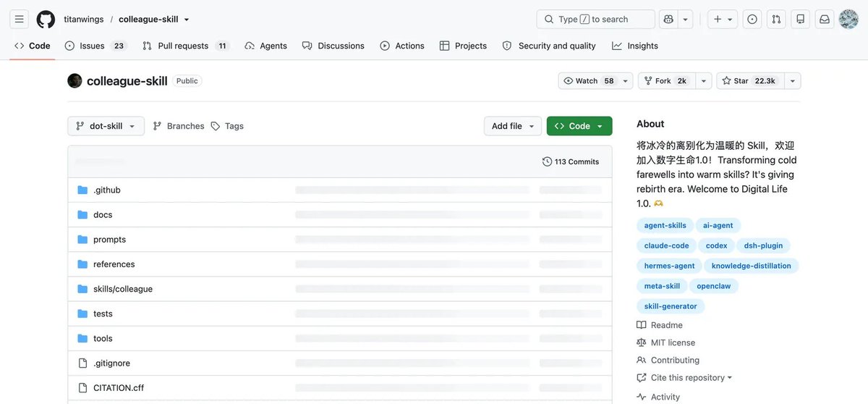Screen dimensions: 868x404
Task: Open the issues inbox icon in header
Action: 752,20
